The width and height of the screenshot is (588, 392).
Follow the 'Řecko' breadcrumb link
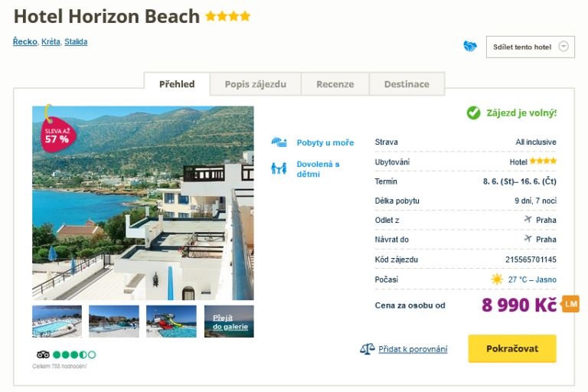25,41
